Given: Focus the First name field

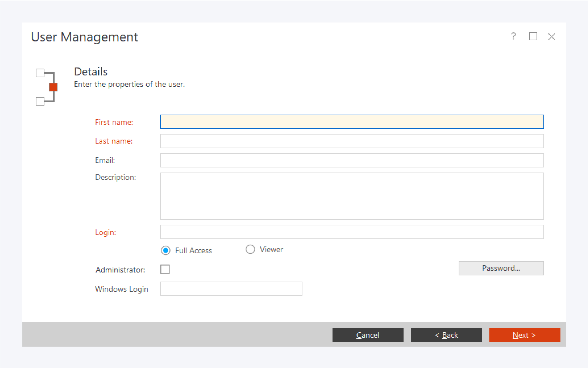Looking at the screenshot, I should pos(352,122).
